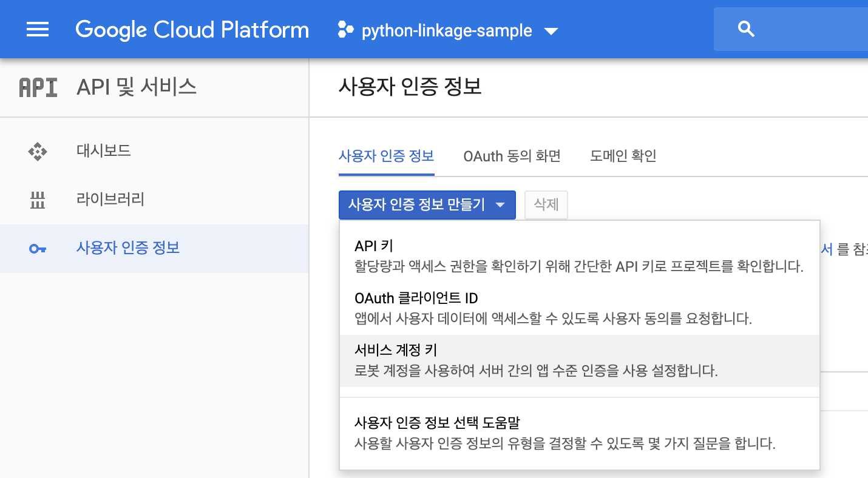
Task: Select '사용자 인증 정보' in the sidebar
Action: click(154, 248)
